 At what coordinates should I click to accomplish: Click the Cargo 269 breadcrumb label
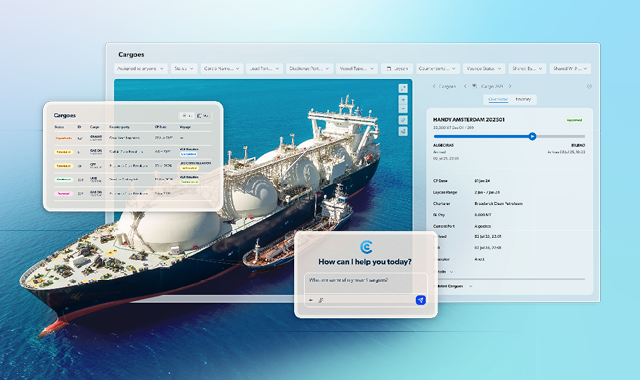491,87
